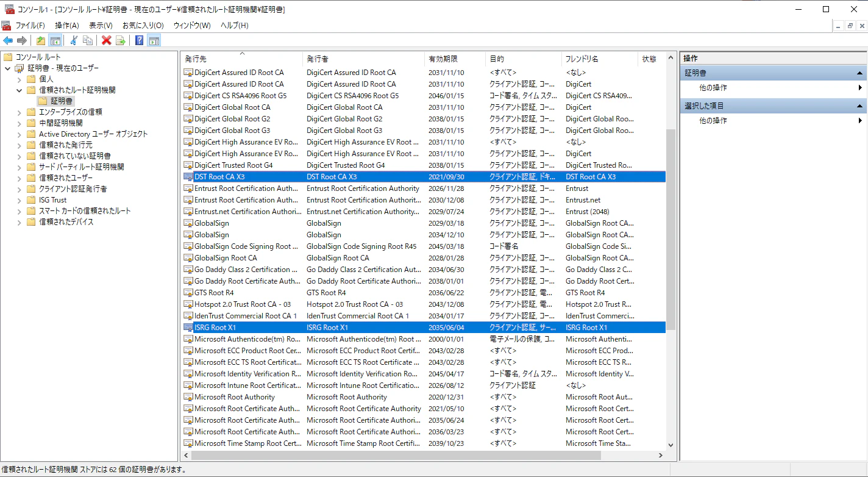Sort by the 有効期限 column header
Image resolution: width=868 pixels, height=477 pixels.
[455, 59]
